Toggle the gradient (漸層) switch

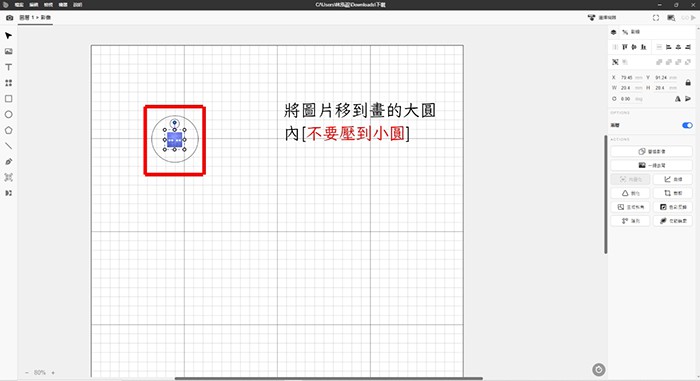click(x=687, y=125)
